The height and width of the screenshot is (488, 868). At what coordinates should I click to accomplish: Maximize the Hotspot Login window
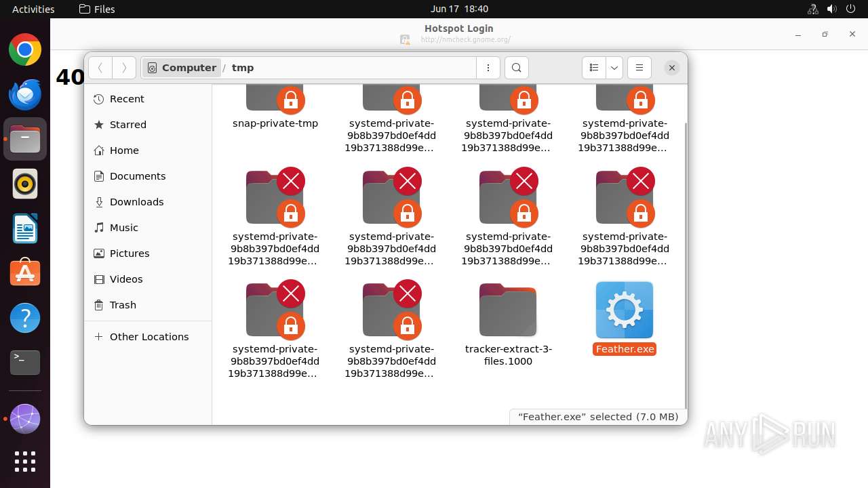click(x=825, y=34)
